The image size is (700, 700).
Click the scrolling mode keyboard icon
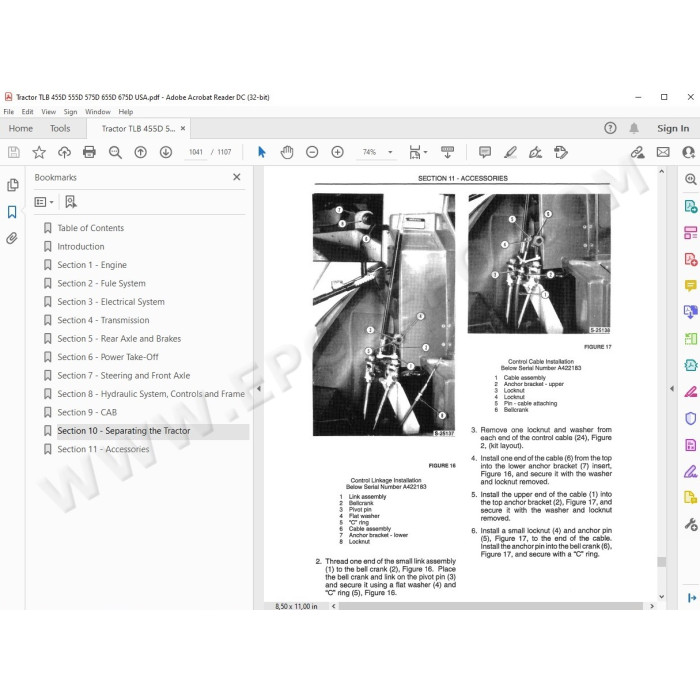[x=447, y=152]
